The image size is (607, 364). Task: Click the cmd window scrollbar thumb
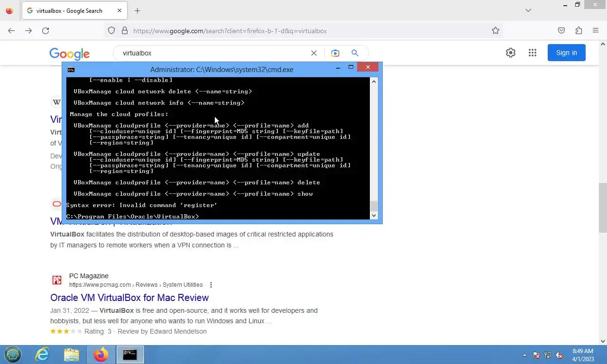click(x=374, y=206)
